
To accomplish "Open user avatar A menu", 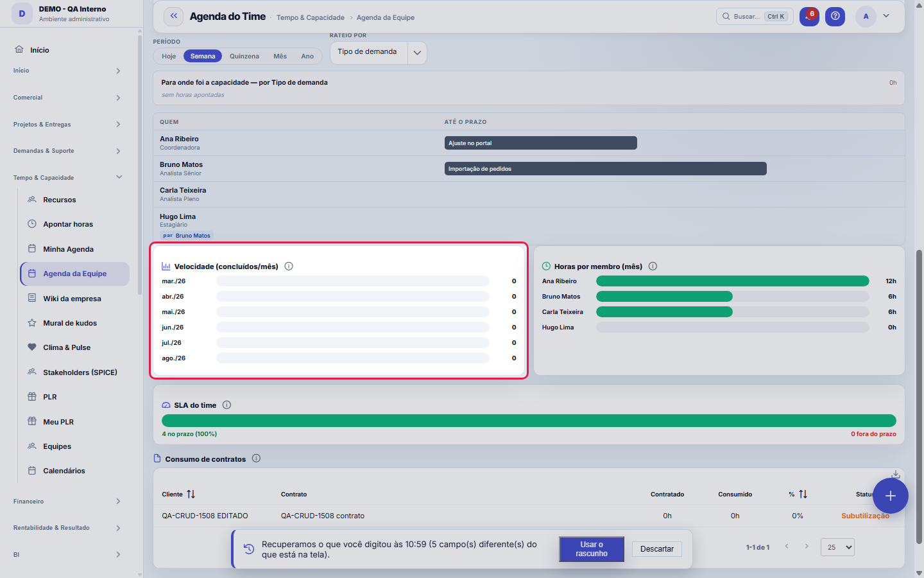I will [x=866, y=17].
